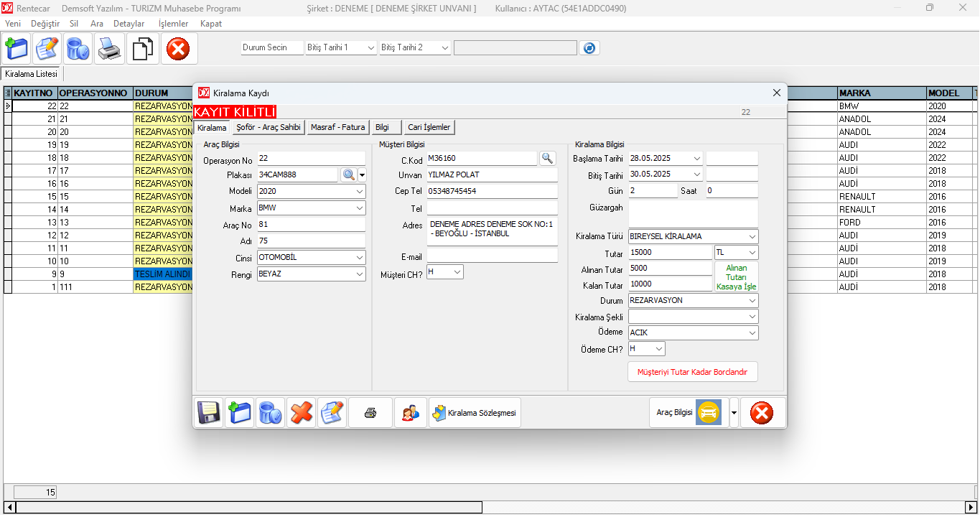Click the edit notepad icon in the dialog toolbar
The image size is (980, 517).
tap(332, 413)
